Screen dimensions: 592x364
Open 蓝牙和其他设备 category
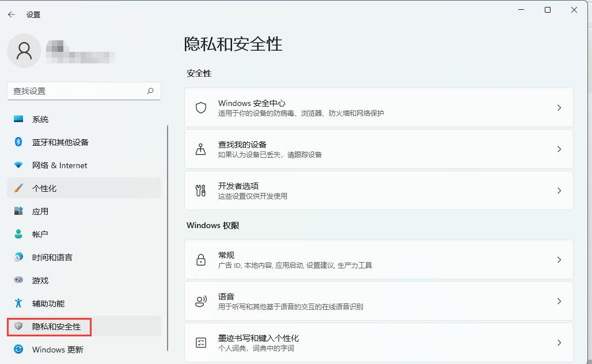coord(84,142)
